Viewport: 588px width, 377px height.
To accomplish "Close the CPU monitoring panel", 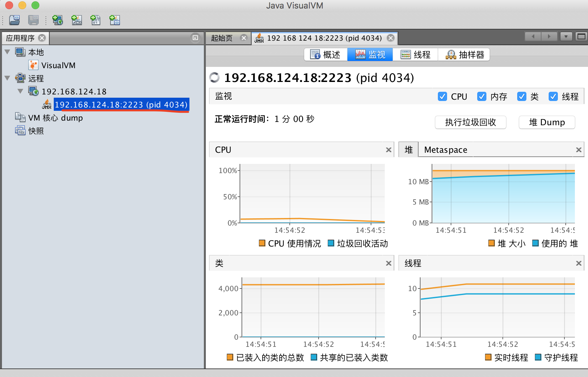I will pyautogui.click(x=389, y=149).
